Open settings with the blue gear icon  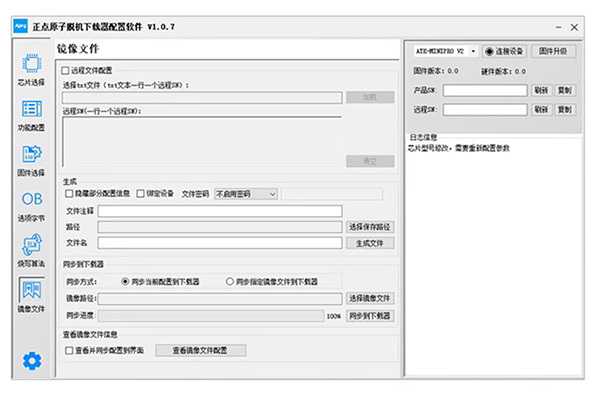(x=32, y=361)
